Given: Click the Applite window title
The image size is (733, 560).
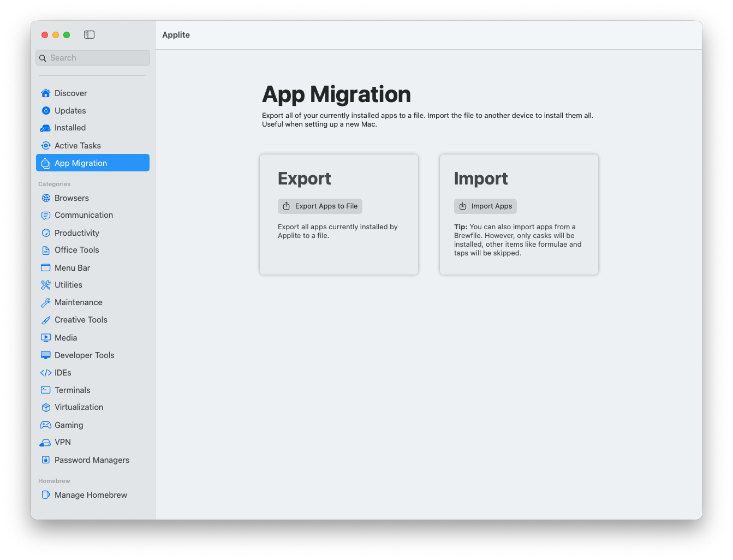Looking at the screenshot, I should [176, 35].
